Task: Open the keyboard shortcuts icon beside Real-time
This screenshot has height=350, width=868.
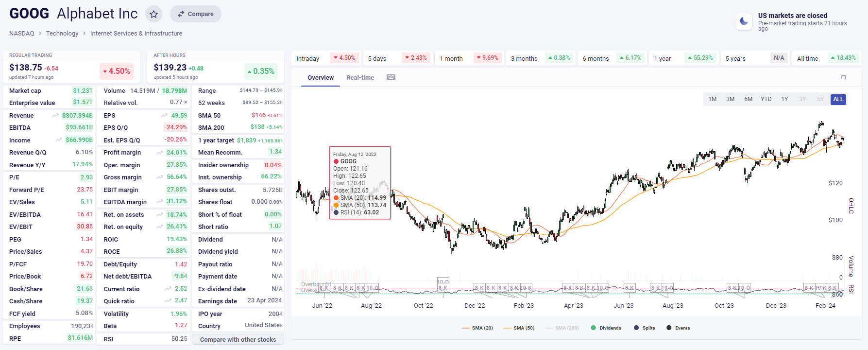Action: 391,77
